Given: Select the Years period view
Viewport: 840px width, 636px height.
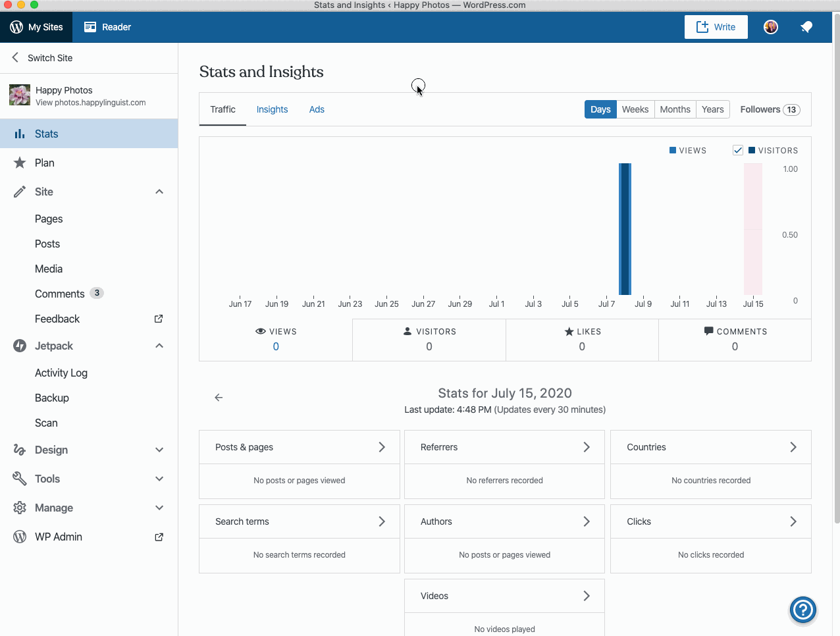Looking at the screenshot, I should point(713,109).
